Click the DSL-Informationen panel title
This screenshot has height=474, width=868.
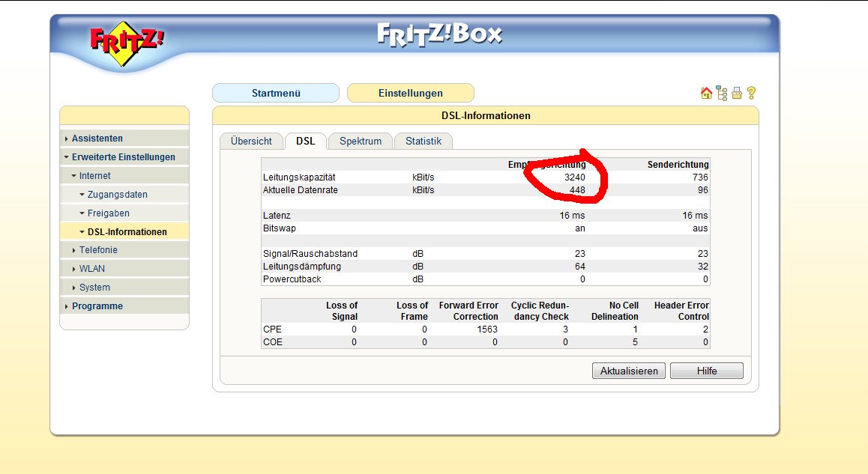[x=486, y=115]
